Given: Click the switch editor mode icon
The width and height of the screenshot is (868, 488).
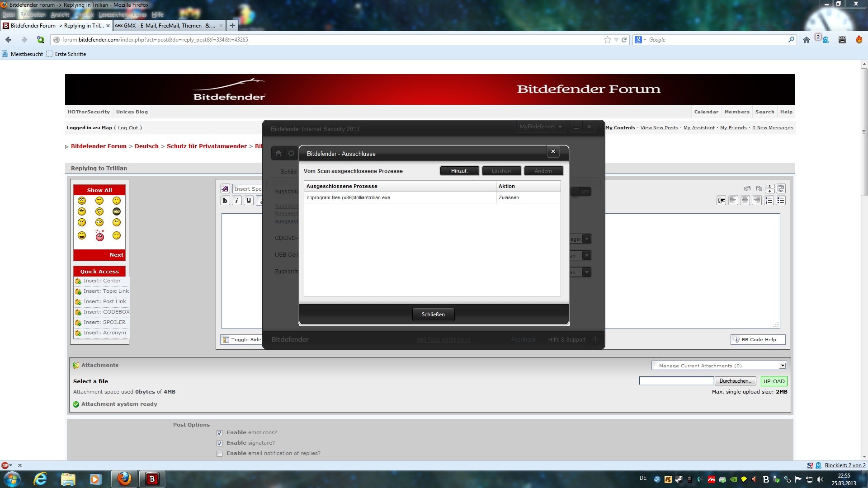Looking at the screenshot, I should [x=781, y=188].
